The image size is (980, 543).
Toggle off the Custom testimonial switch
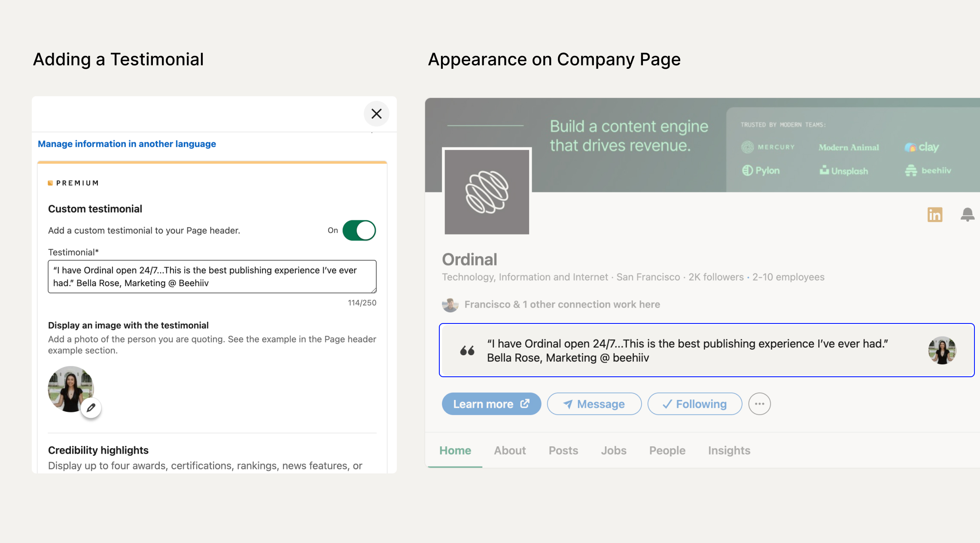pyautogui.click(x=359, y=230)
